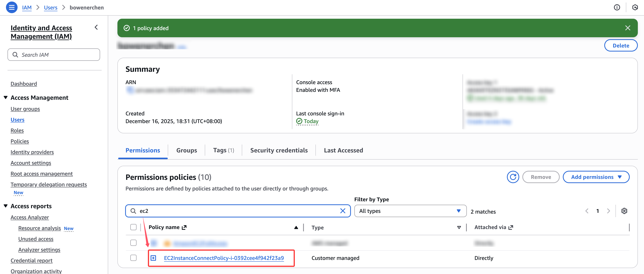This screenshot has width=644, height=274.
Task: Dismiss the policy added notification
Action: point(627,28)
